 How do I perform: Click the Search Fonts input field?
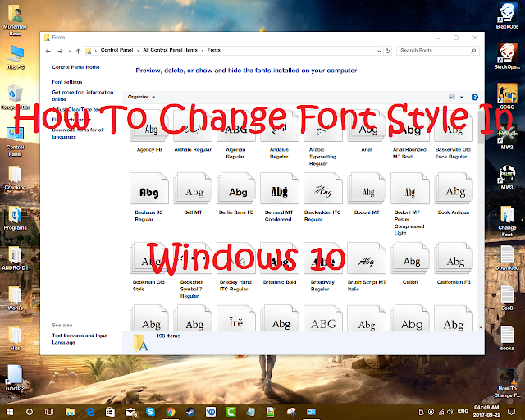pos(438,51)
